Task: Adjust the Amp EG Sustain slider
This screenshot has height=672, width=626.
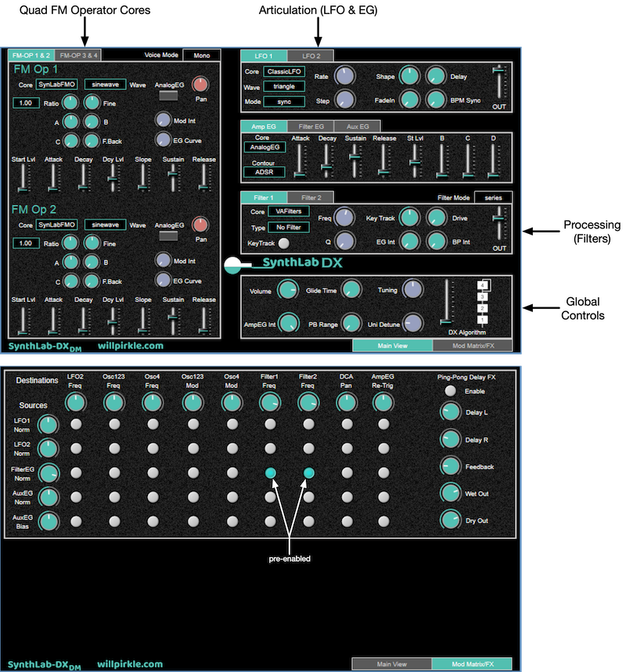Action: coord(354,160)
